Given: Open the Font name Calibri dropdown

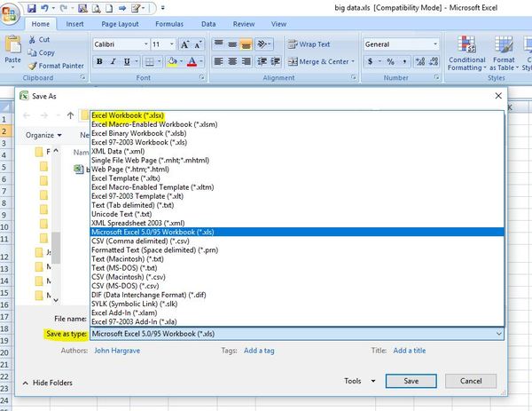Looking at the screenshot, I should click(x=145, y=44).
